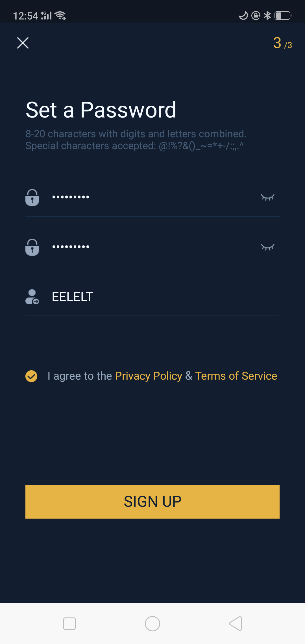This screenshot has height=644, width=305.
Task: Focus the first password field
Action: click(152, 197)
